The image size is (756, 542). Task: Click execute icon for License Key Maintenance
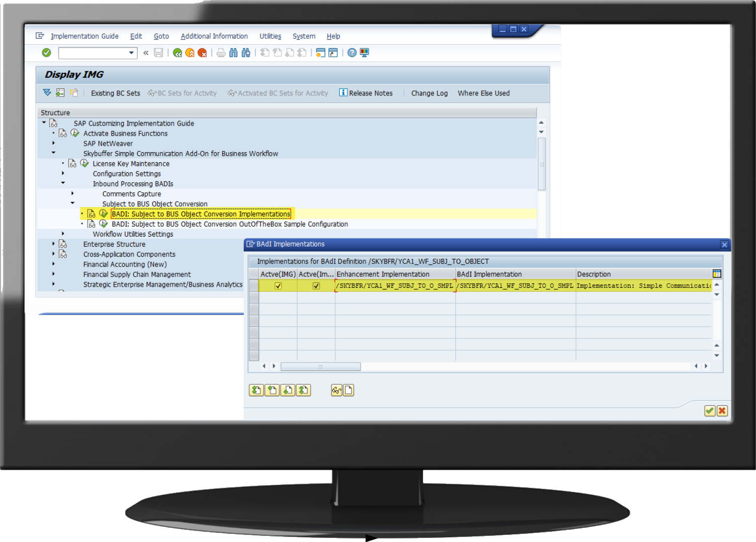point(84,163)
